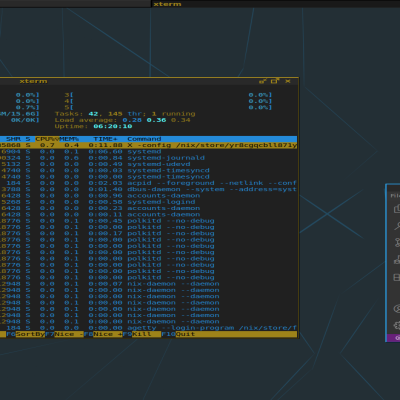The image size is (400, 400).
Task: Select the xterm entry in the top taskbar
Action: (167, 4)
